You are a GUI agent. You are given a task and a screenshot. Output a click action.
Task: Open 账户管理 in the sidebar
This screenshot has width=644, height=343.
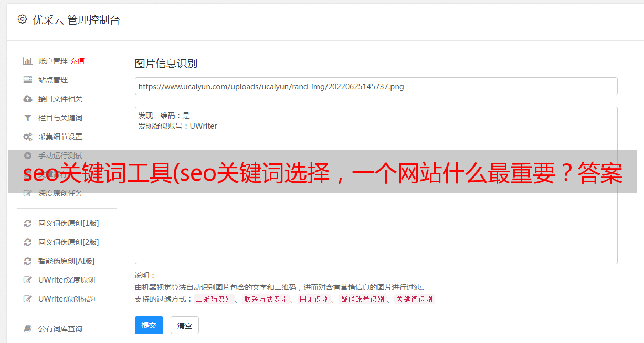pyautogui.click(x=53, y=61)
